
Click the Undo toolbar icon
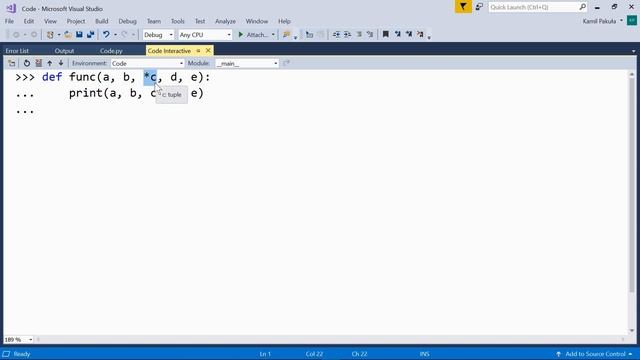pos(106,35)
